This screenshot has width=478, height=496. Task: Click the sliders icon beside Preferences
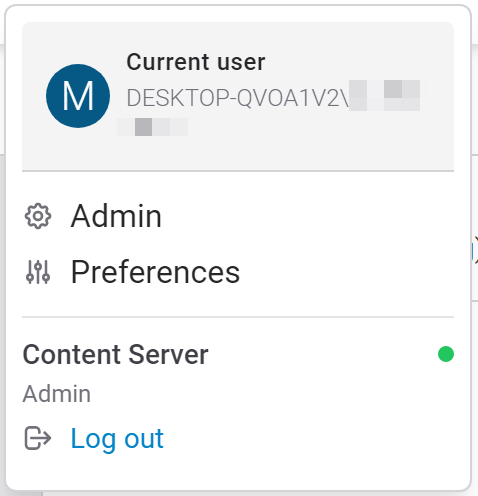pyautogui.click(x=38, y=272)
